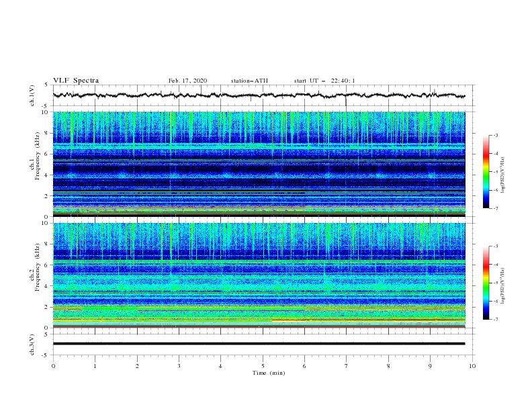
Task: Click the color scale bar beside ch.1 spectrogram
Action: pos(486,171)
